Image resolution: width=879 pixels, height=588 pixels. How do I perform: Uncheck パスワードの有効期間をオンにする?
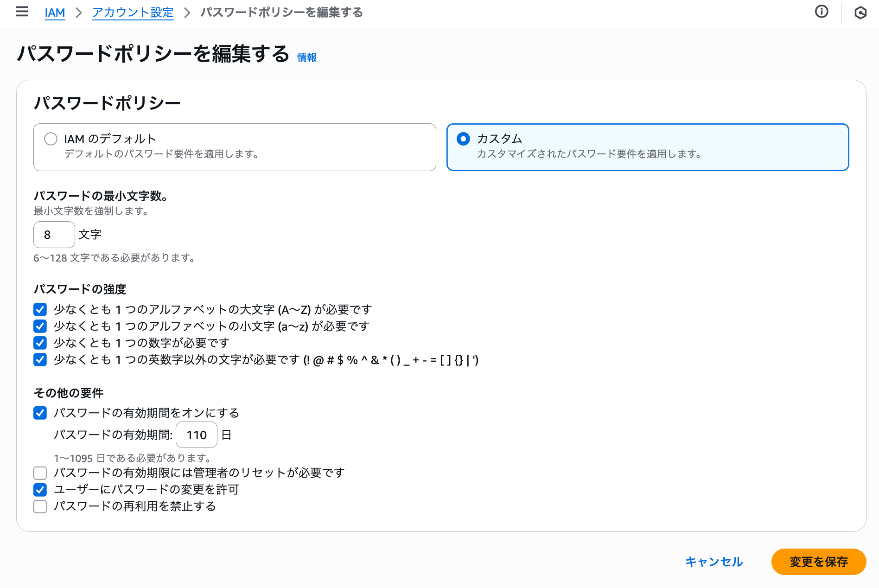40,413
